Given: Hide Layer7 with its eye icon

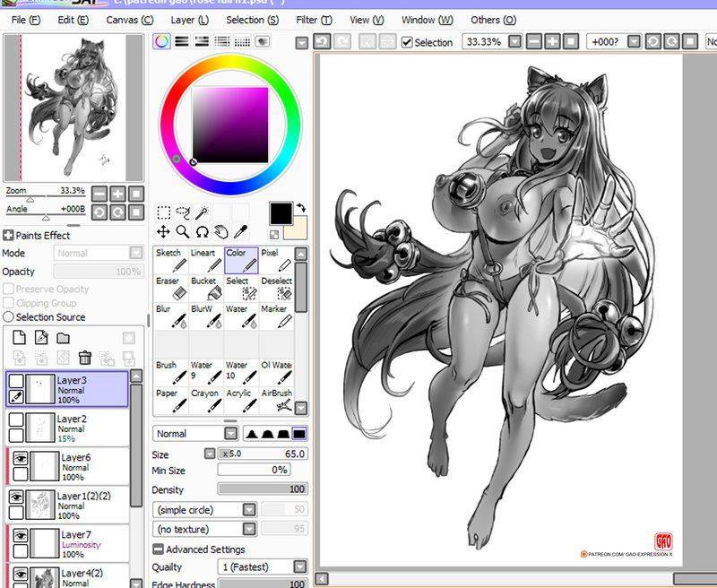Looking at the screenshot, I should coord(20,535).
